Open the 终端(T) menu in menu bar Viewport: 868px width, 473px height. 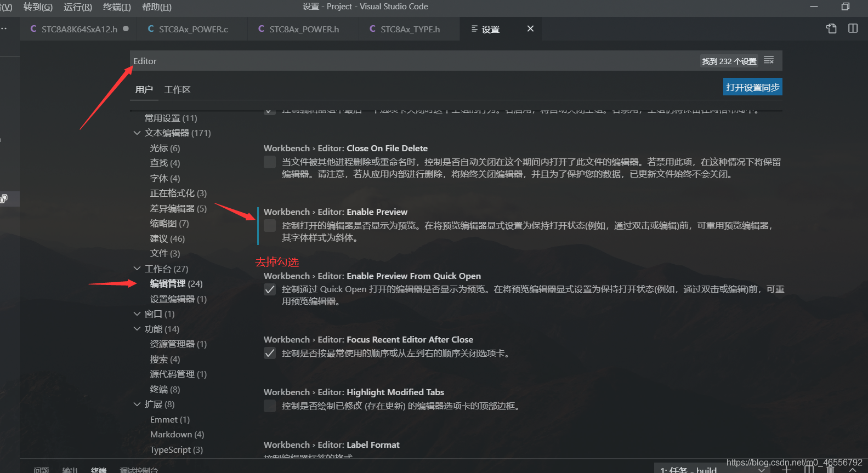117,7
